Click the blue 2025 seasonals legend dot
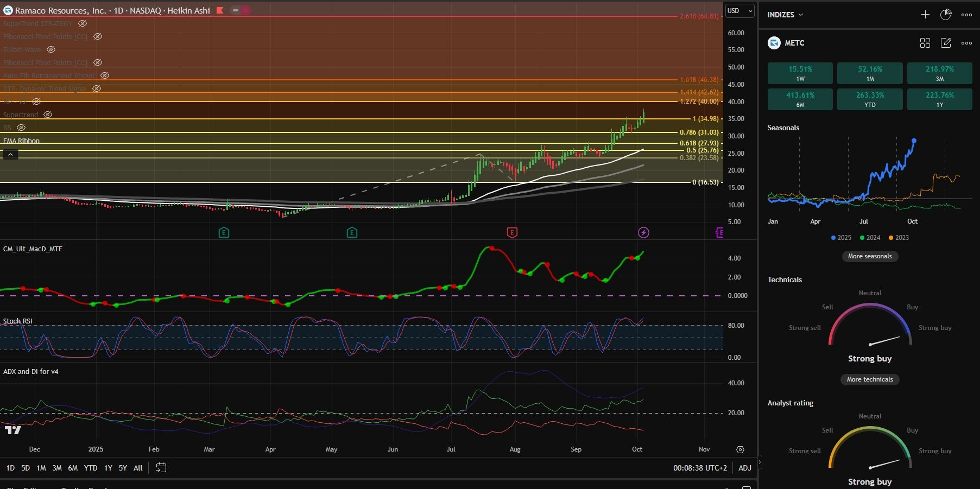The height and width of the screenshot is (489, 980). point(833,238)
